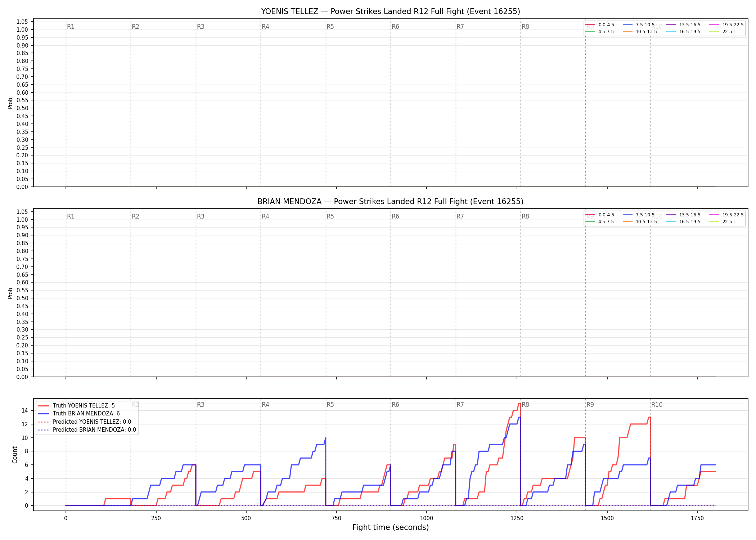Click the 750 x-axis tick label
The height and width of the screenshot is (540, 756).
point(337,518)
